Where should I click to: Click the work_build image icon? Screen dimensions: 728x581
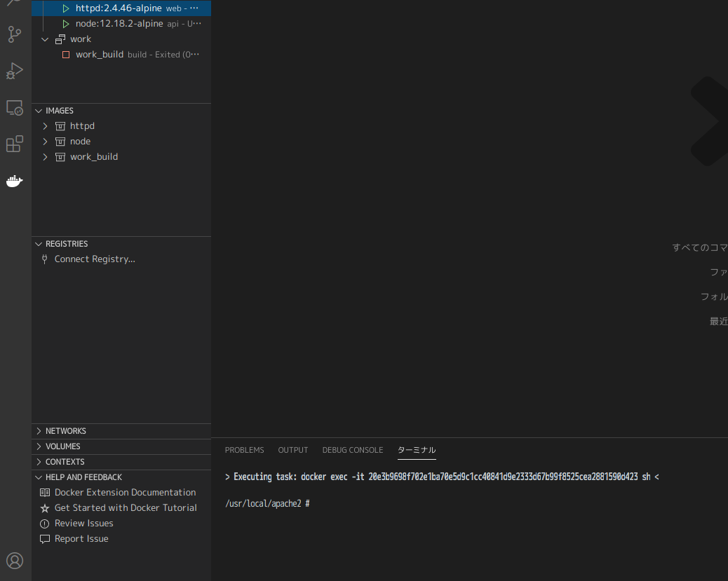[60, 157]
